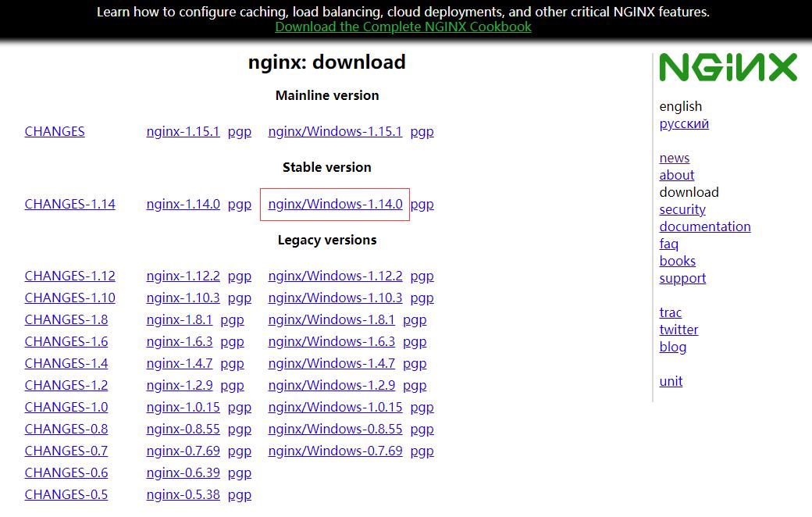Download nginx/Windows-1.8.1
The width and height of the screenshot is (812, 517).
(331, 319)
